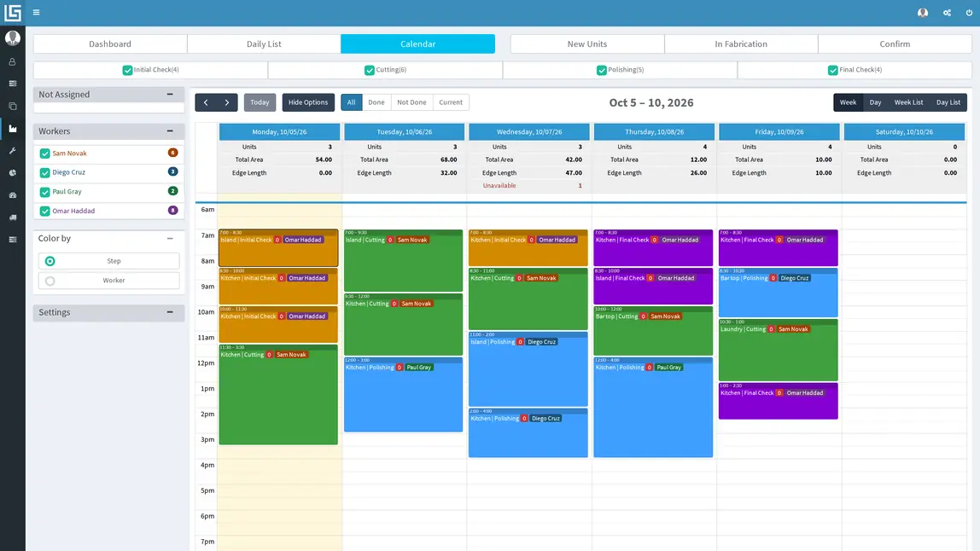Click Sam Novak's orange count badge
This screenshot has width=980, height=551.
tap(173, 153)
